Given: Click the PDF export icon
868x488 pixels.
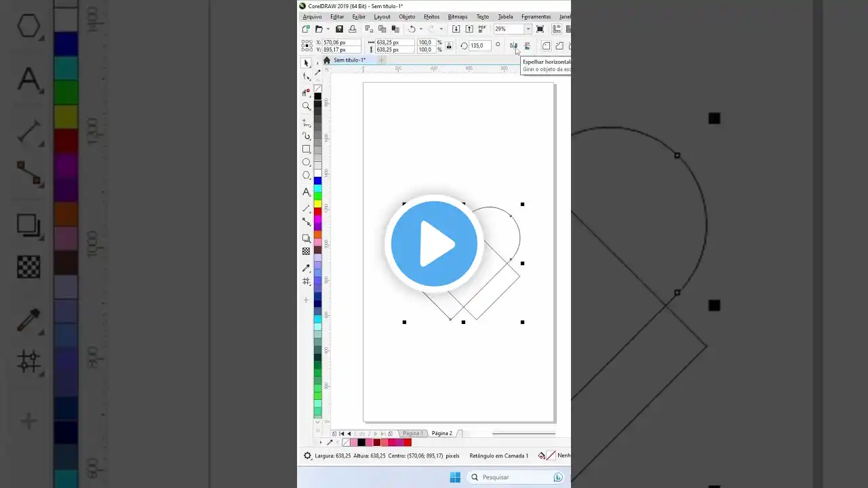Looking at the screenshot, I should (x=481, y=28).
